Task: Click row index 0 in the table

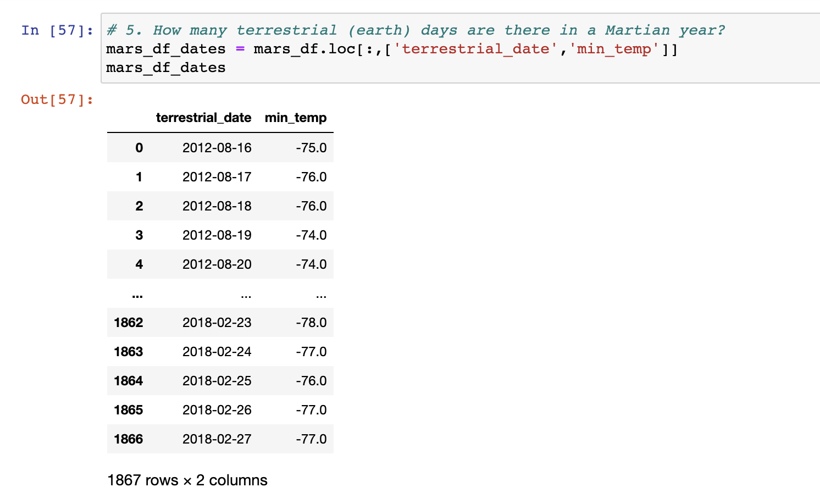Action: 138,148
